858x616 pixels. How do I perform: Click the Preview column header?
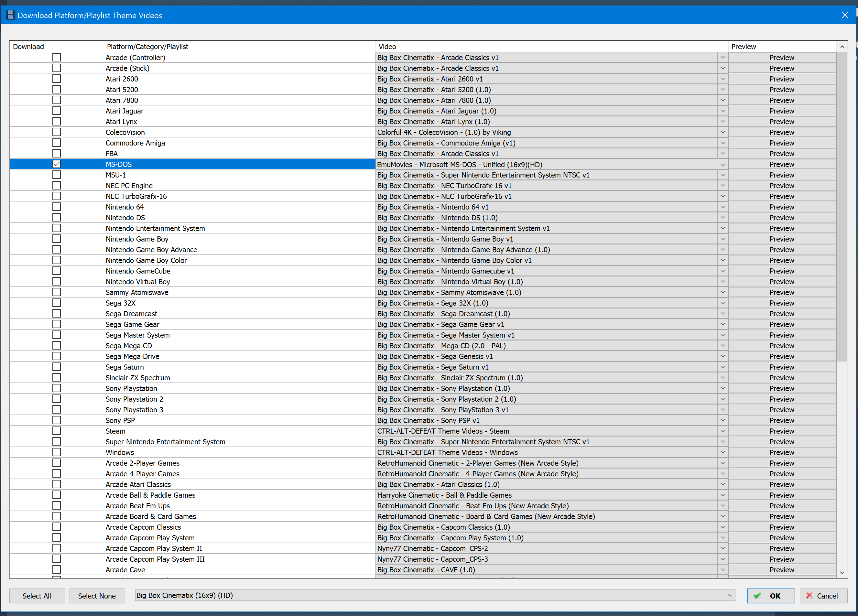click(x=782, y=47)
